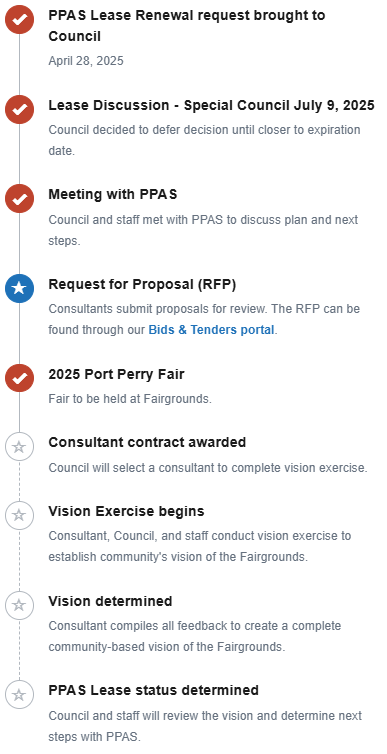Click the PPAS Lease status determined heading
Screen dimensions: 387x754
[x=154, y=691]
